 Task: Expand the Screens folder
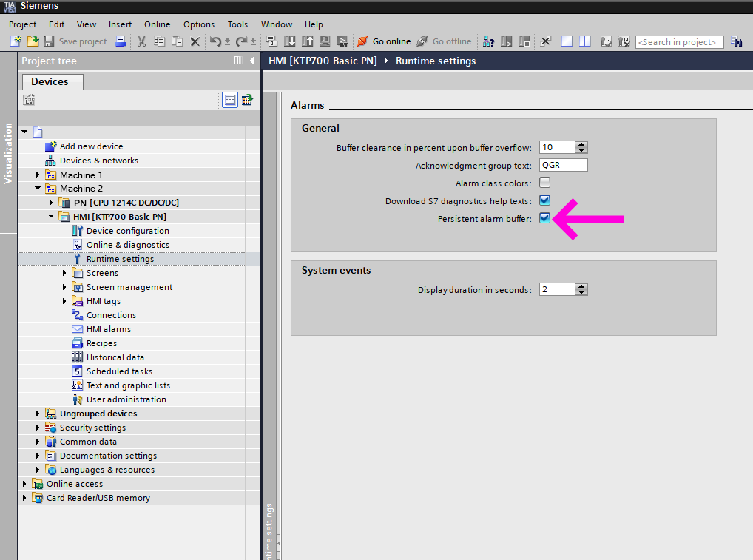point(65,273)
